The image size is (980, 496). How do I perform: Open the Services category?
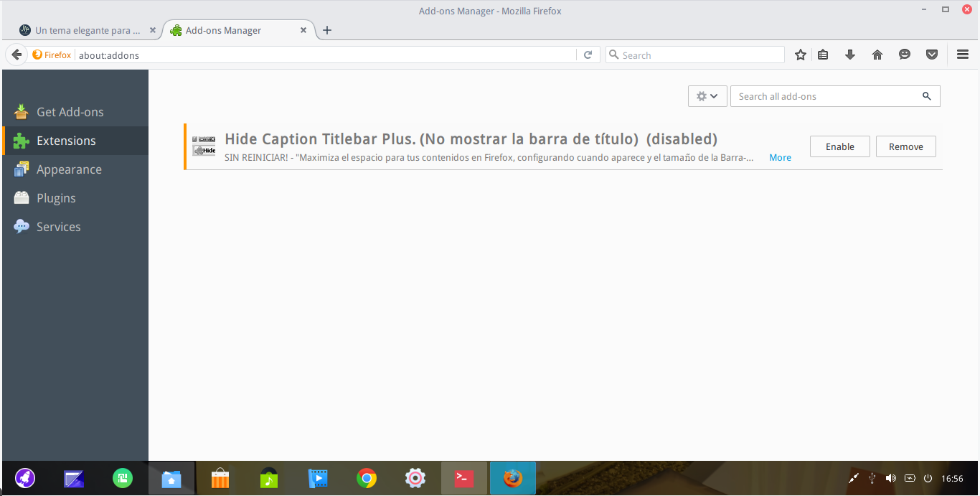pos(75,227)
